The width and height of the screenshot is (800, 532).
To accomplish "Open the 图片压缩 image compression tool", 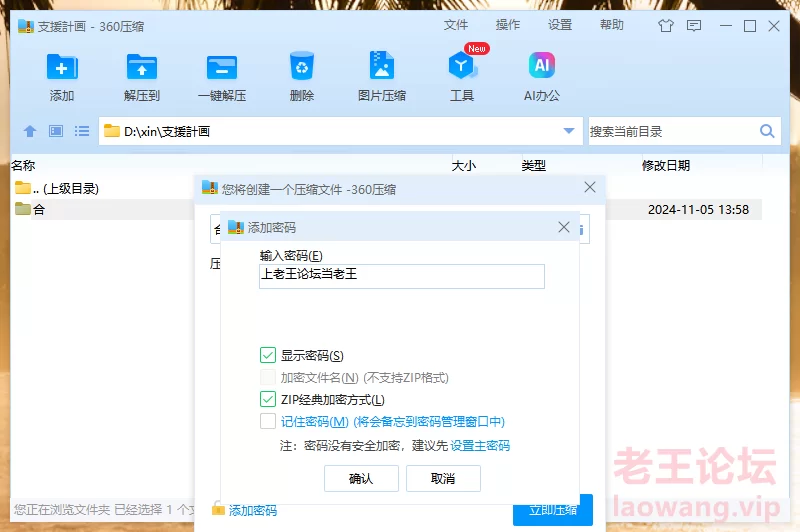I will click(382, 65).
